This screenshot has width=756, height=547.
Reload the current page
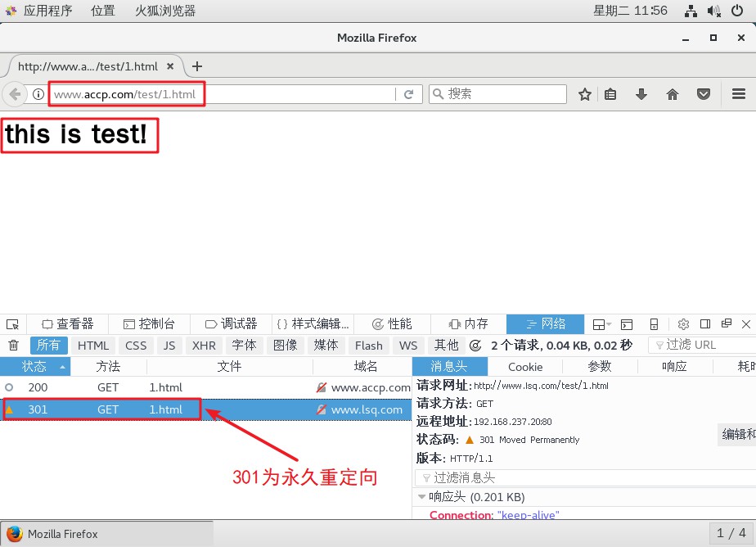[x=408, y=94]
